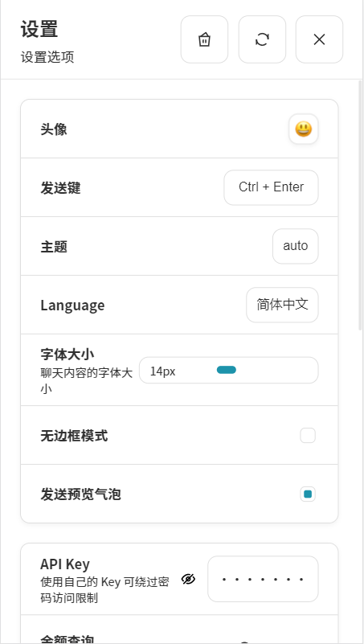Click the crossed-eye icon to reveal API Key
364x644 pixels.
coord(188,579)
